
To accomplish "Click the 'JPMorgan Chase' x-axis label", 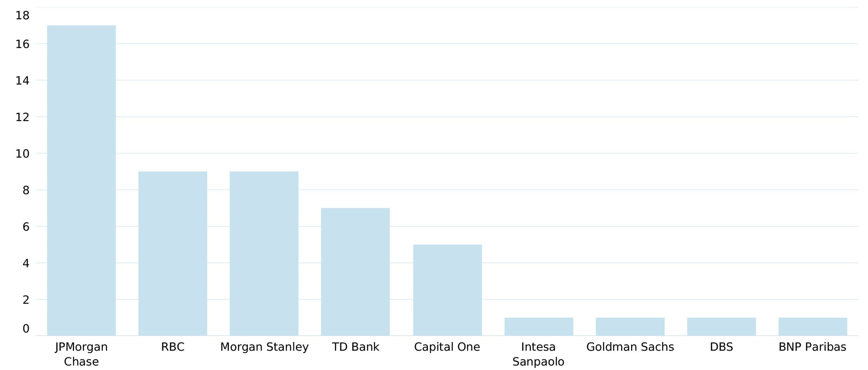I will [x=81, y=354].
